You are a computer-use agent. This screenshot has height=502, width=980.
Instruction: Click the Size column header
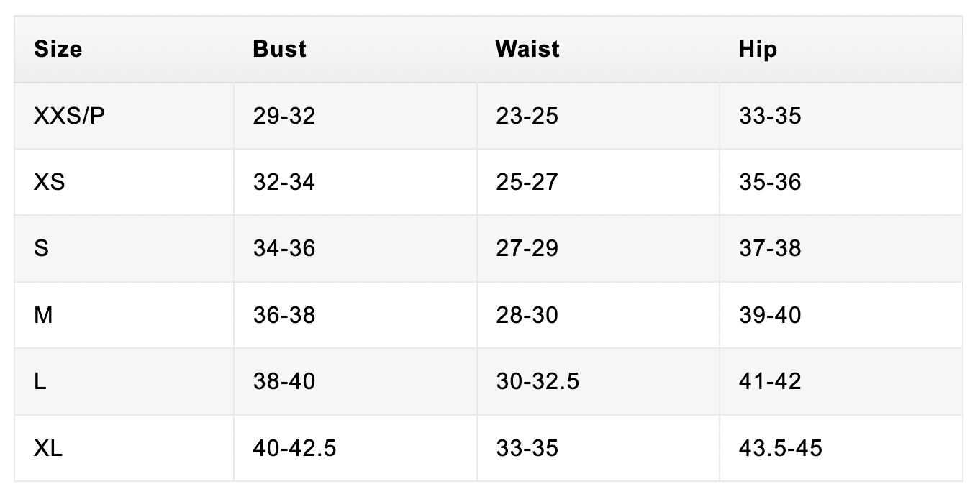pyautogui.click(x=58, y=49)
